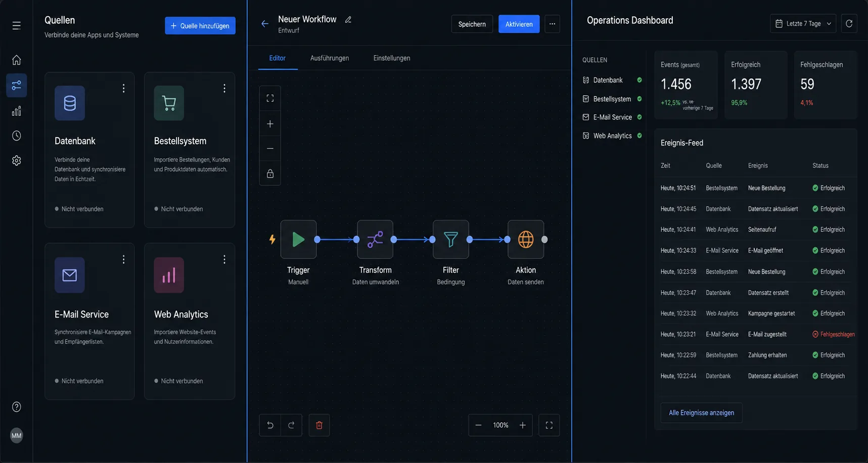The image size is (868, 463).
Task: Click the Kampagne gestartet event
Action: click(771, 314)
